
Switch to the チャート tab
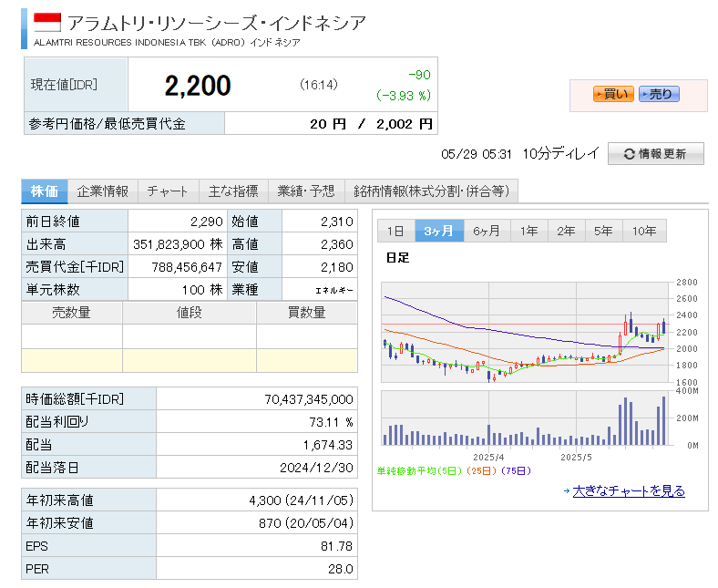(168, 191)
